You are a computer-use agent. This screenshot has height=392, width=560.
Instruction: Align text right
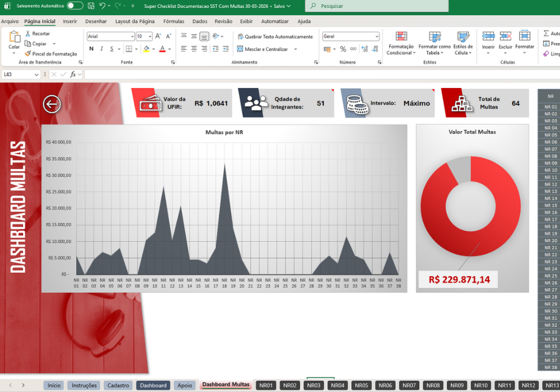tap(204, 49)
